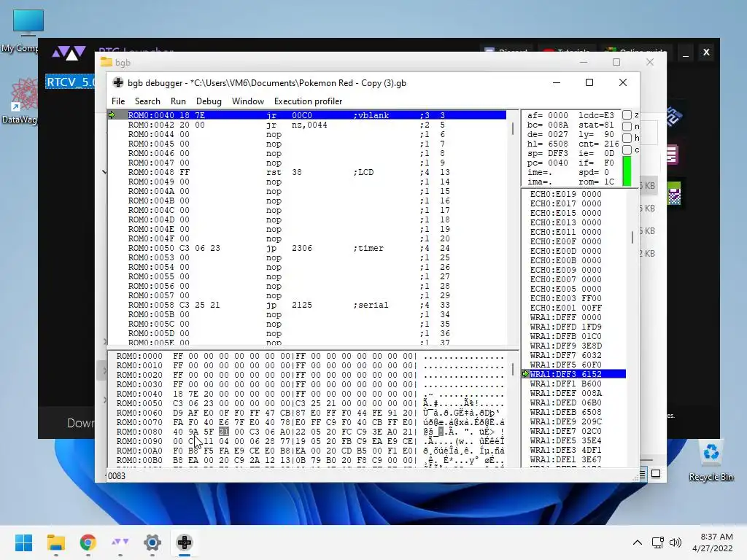
Task: Open Google Chrome from the taskbar
Action: coord(88,542)
